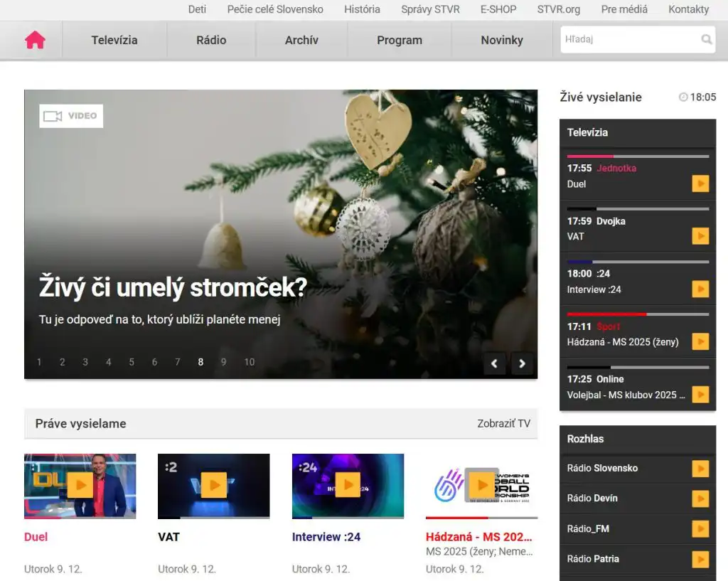Open the Televízia menu

(x=114, y=41)
